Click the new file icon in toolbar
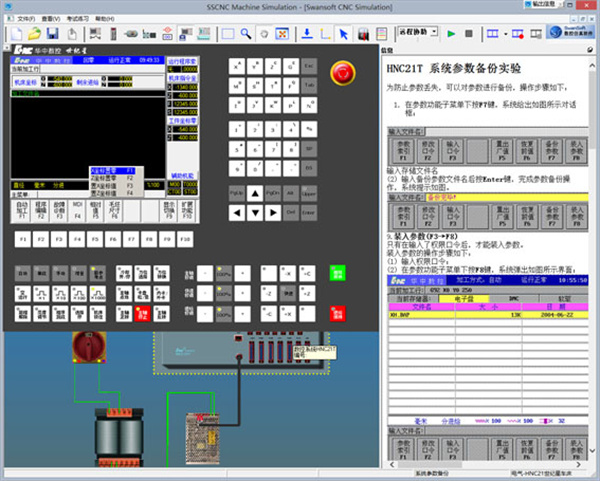The height and width of the screenshot is (481, 600). (x=19, y=34)
